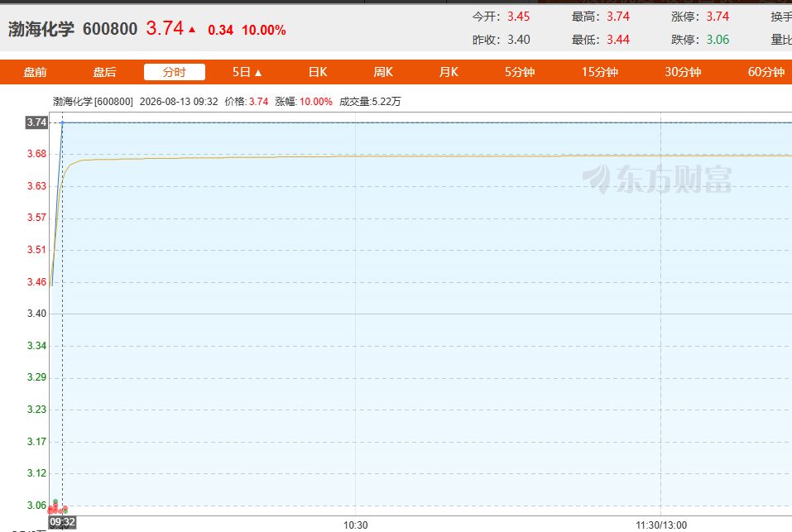
Task: Click the 3.40 baseline y-axis label
Action: pyautogui.click(x=36, y=314)
